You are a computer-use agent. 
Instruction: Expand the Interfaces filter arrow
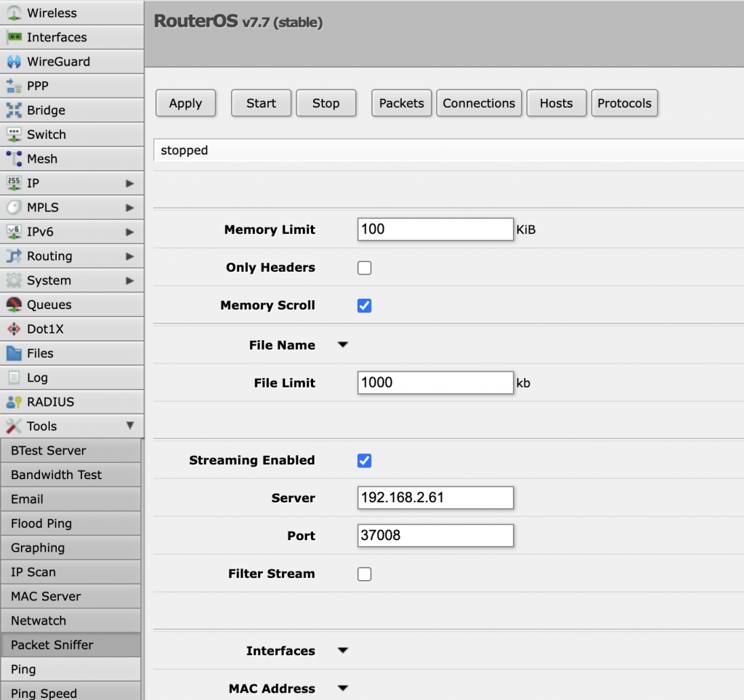click(x=343, y=651)
